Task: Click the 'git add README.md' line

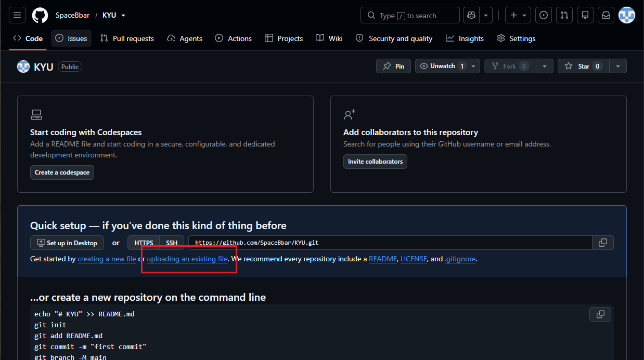Action: pos(68,336)
